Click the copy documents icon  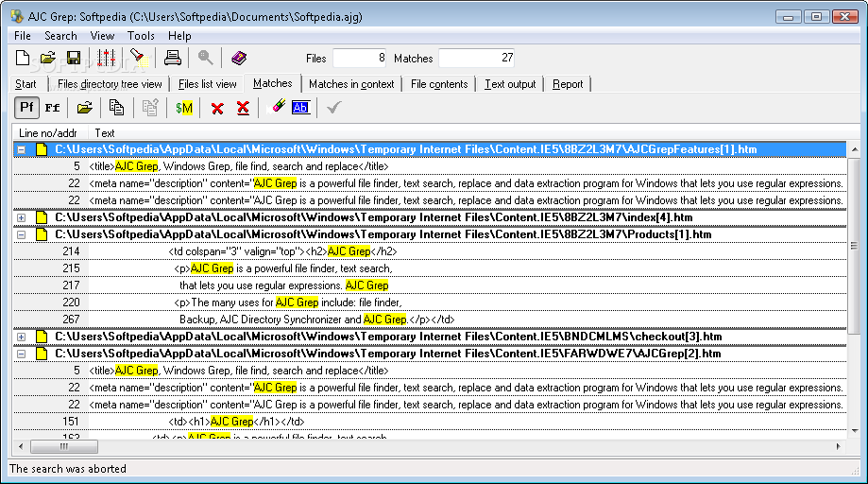116,108
